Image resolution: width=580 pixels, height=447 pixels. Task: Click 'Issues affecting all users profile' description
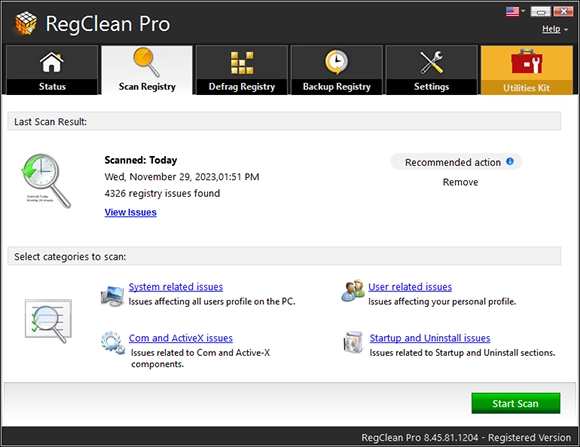[212, 302]
